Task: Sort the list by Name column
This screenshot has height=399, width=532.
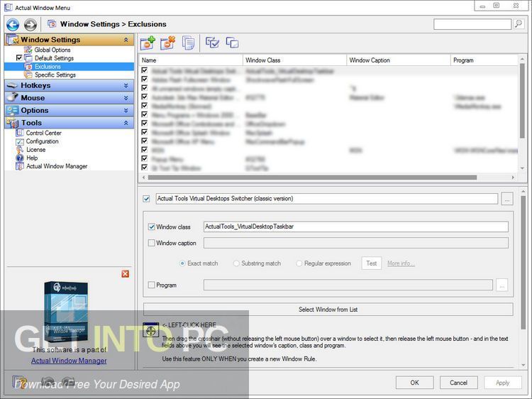Action: [191, 60]
